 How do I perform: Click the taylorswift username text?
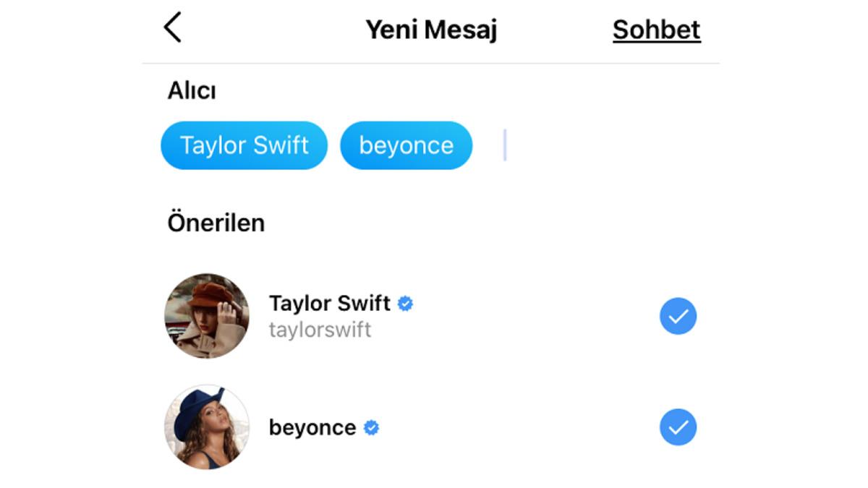(320, 330)
